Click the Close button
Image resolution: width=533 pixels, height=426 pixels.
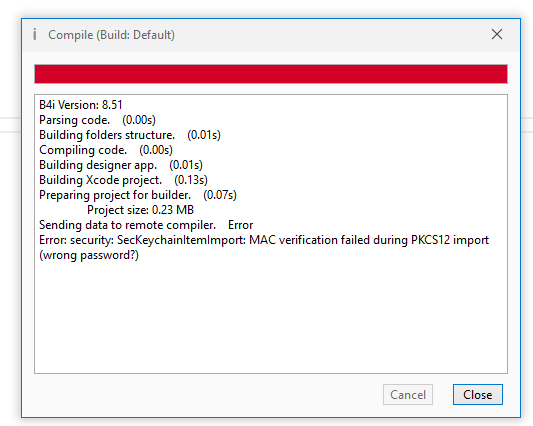(478, 395)
